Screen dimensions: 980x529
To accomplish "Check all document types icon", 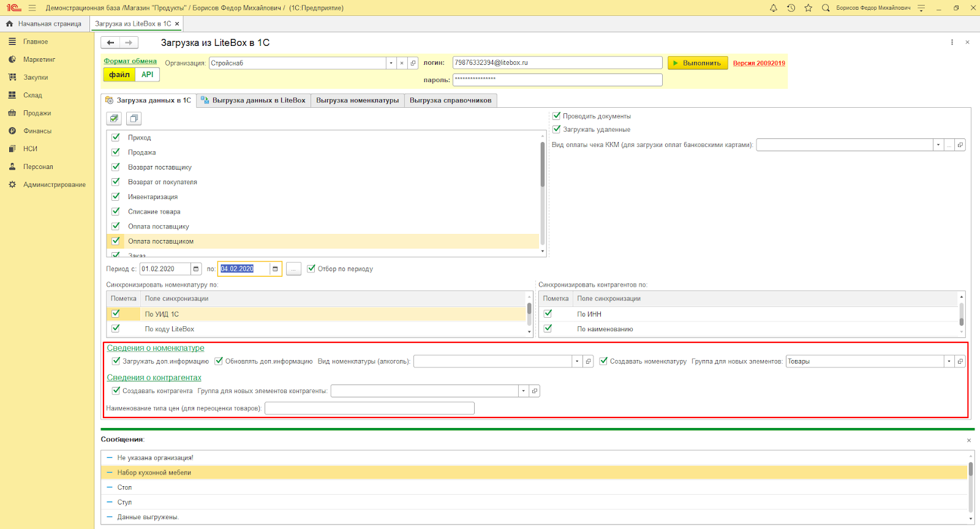I will click(114, 119).
